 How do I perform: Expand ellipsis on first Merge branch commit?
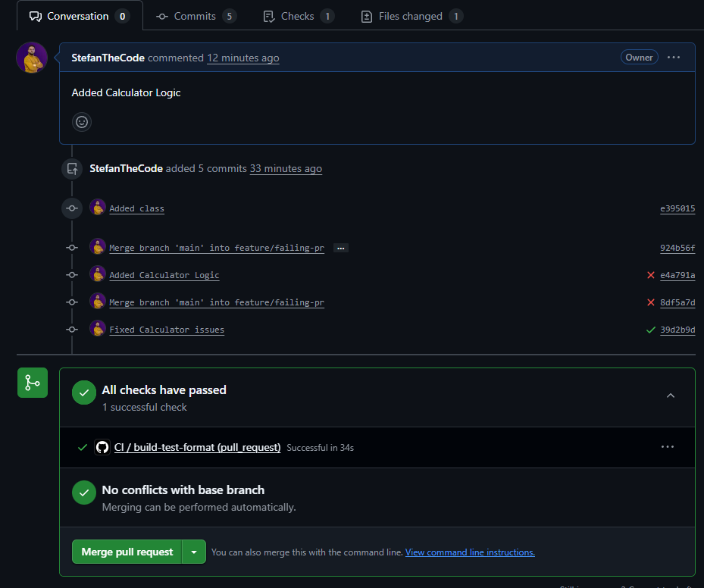click(x=341, y=248)
